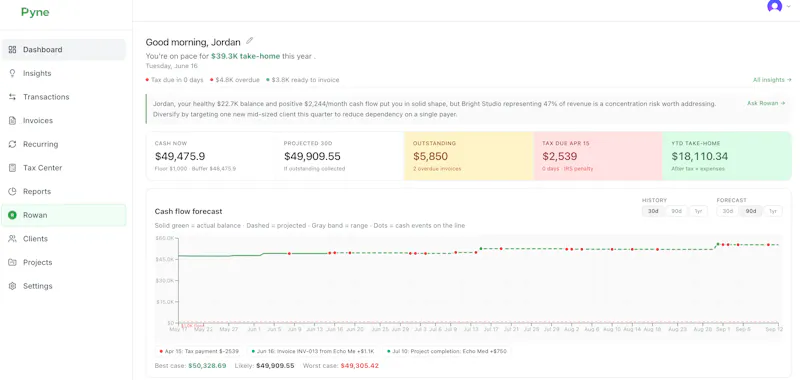This screenshot has width=800, height=380.
Task: Click the Transactions arrows icon
Action: pos(12,97)
